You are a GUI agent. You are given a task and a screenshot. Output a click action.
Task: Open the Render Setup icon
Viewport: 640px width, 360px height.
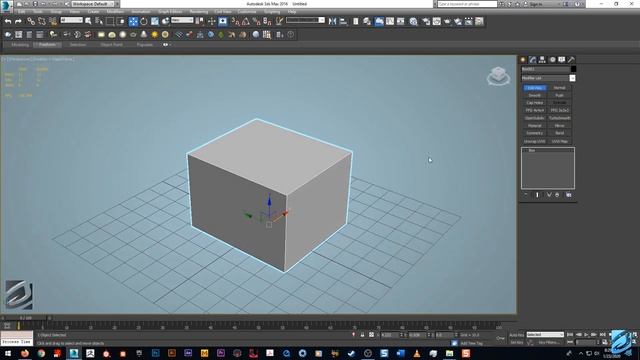pos(426,21)
